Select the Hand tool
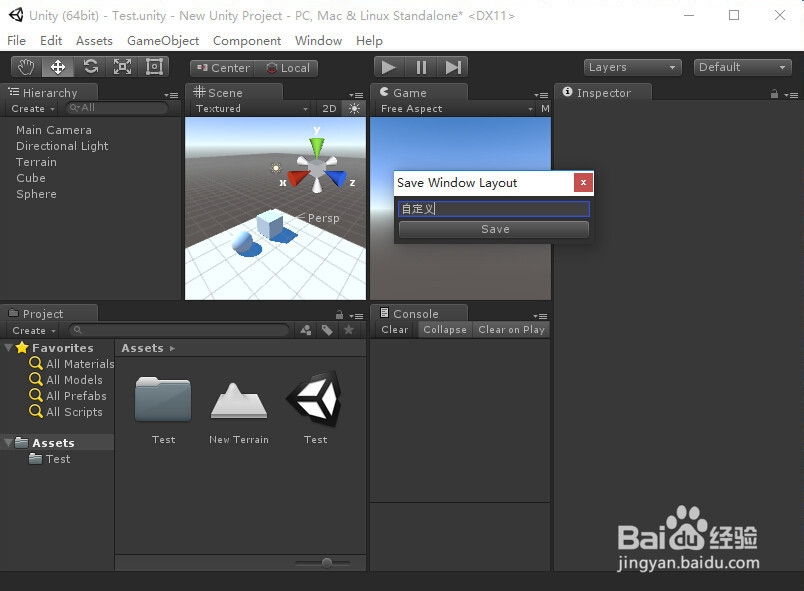The image size is (804, 591). click(26, 67)
